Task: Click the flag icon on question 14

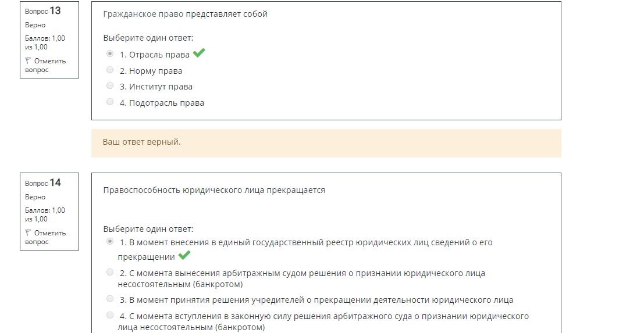Action: [28, 232]
